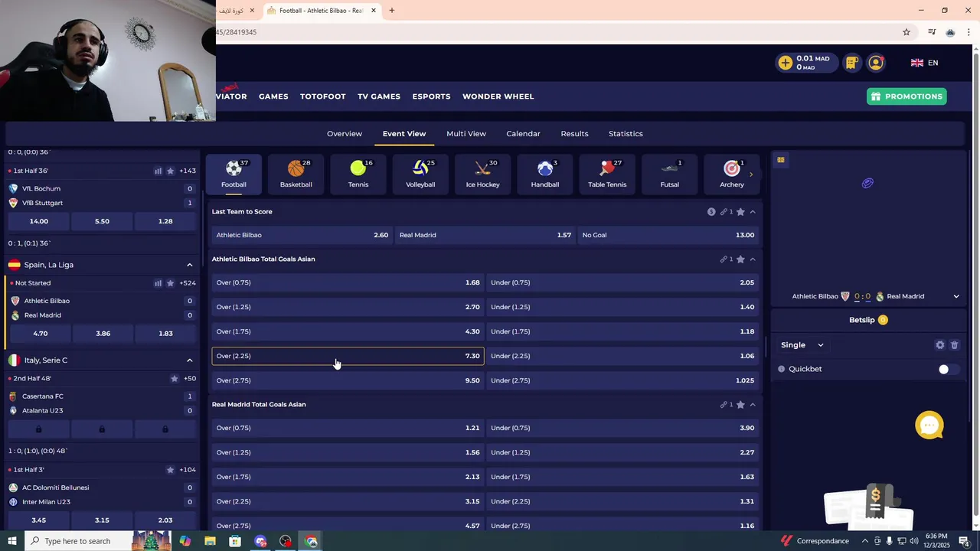Open File Explorer in the taskbar
Screen dimensions: 980x551
click(210, 541)
